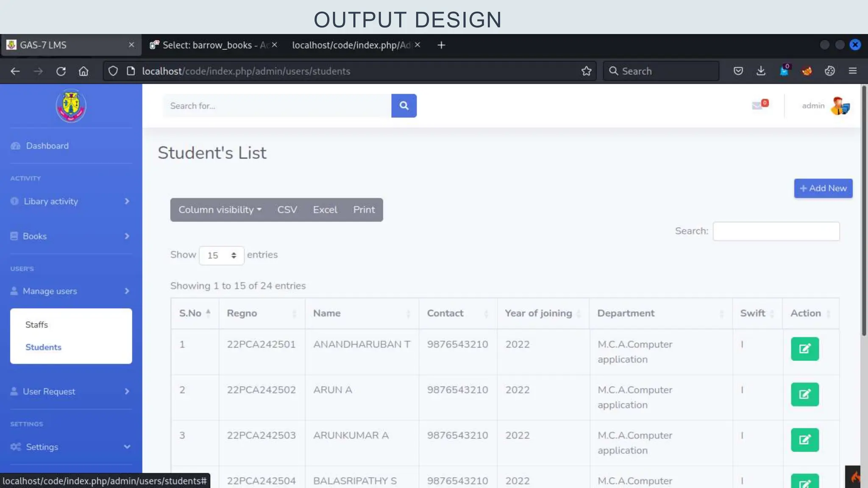Click the browser forward arrow

38,71
